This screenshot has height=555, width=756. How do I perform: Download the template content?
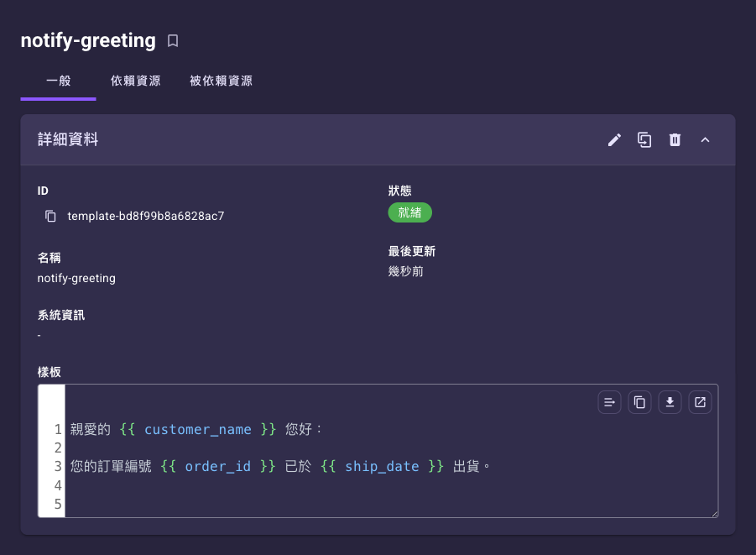(x=670, y=402)
